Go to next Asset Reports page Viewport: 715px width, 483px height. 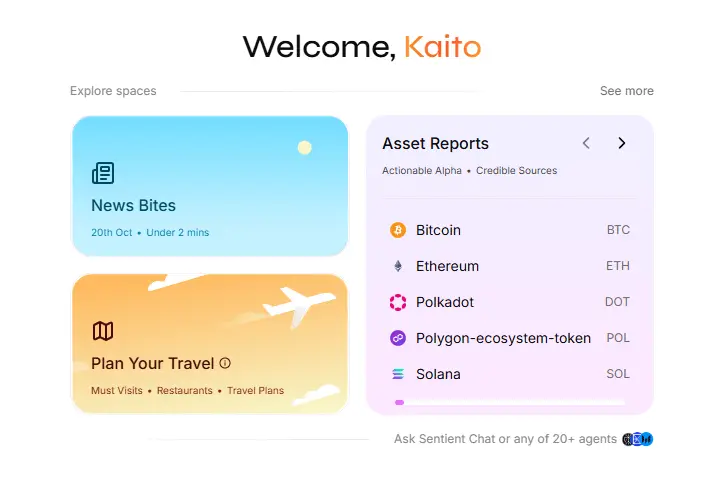pos(621,143)
